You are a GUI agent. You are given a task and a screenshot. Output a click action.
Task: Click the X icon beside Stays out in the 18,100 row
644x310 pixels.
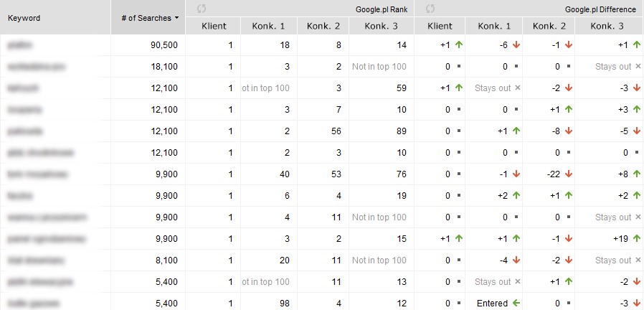pos(638,67)
